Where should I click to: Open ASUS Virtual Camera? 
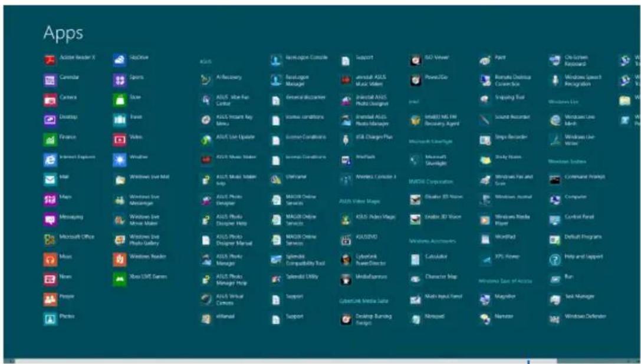pyautogui.click(x=222, y=299)
